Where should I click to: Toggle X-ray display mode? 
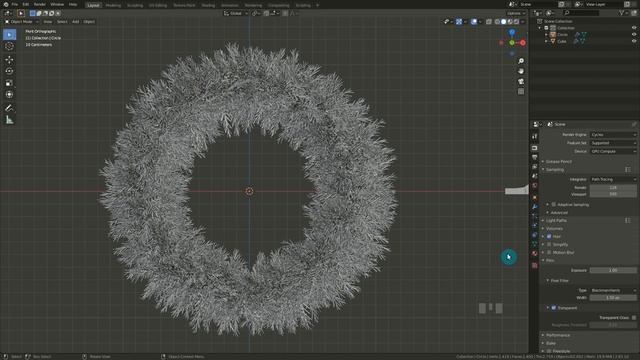(x=489, y=22)
